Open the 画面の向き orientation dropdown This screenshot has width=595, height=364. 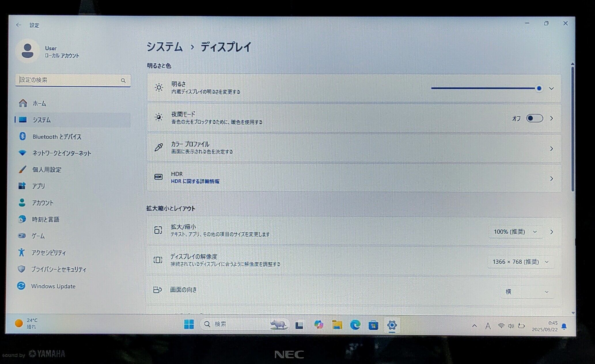click(x=527, y=292)
